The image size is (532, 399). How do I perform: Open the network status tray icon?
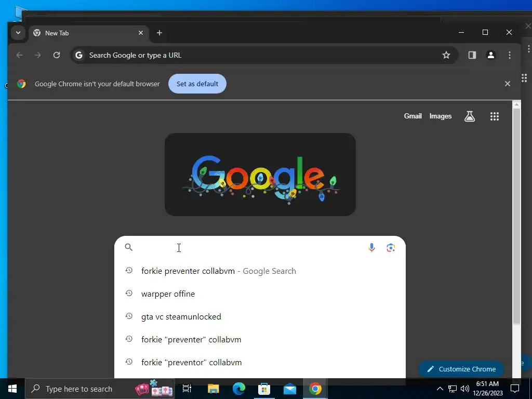453,389
